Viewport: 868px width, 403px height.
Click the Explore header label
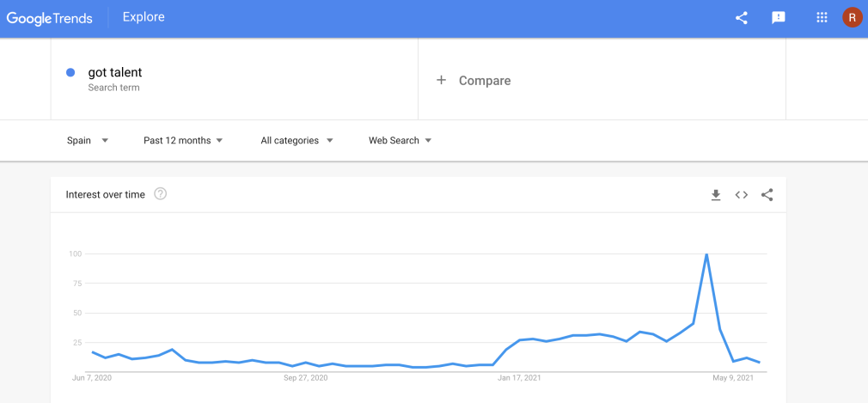coord(144,17)
